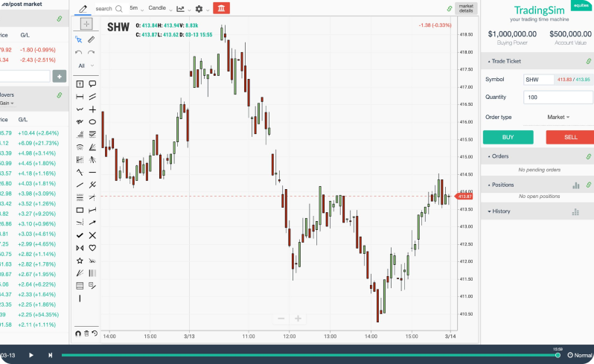Screen dimensions: 594x364
Task: Select the vertical line tool
Action: pyautogui.click(x=80, y=298)
